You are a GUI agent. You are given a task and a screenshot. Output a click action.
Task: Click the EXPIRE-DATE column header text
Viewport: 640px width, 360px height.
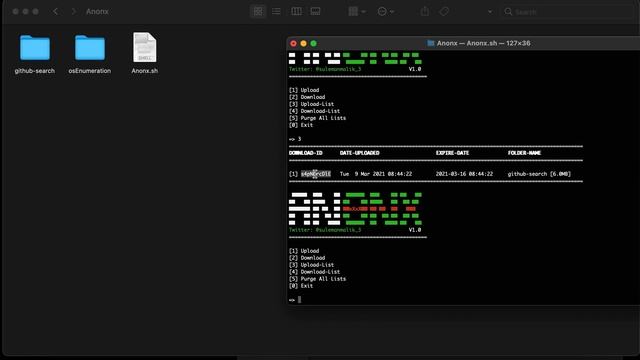(x=452, y=153)
